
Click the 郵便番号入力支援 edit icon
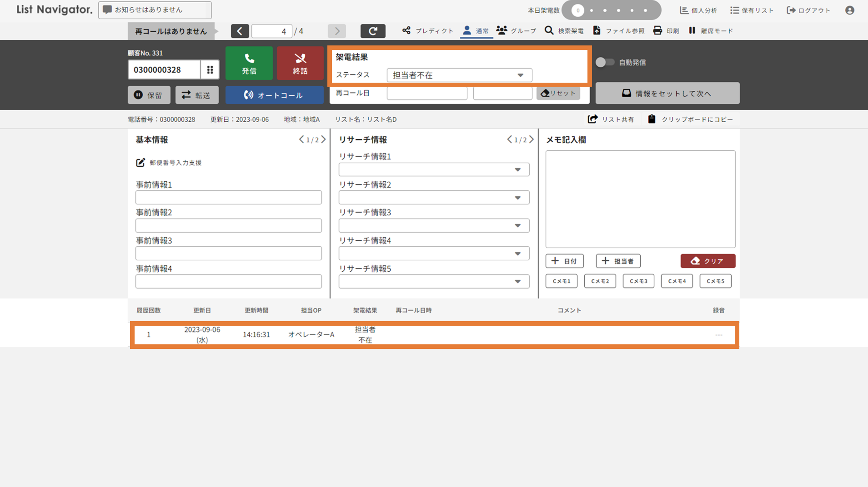coord(140,163)
